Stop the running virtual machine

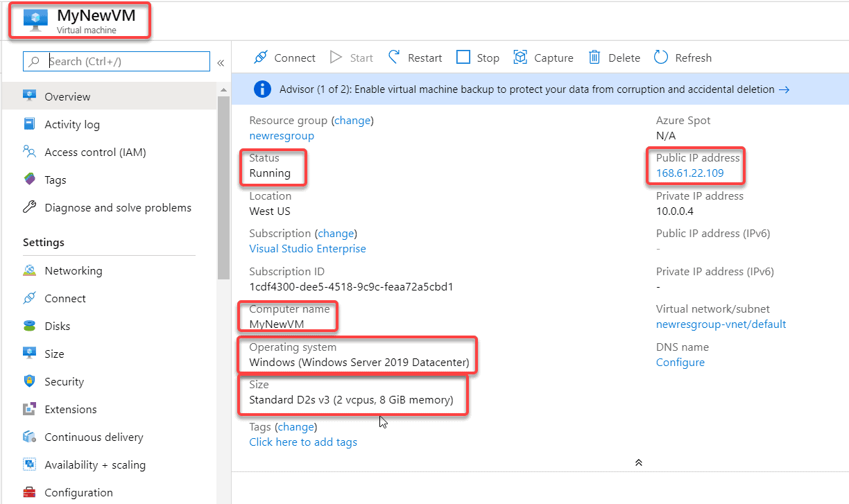pyautogui.click(x=477, y=58)
